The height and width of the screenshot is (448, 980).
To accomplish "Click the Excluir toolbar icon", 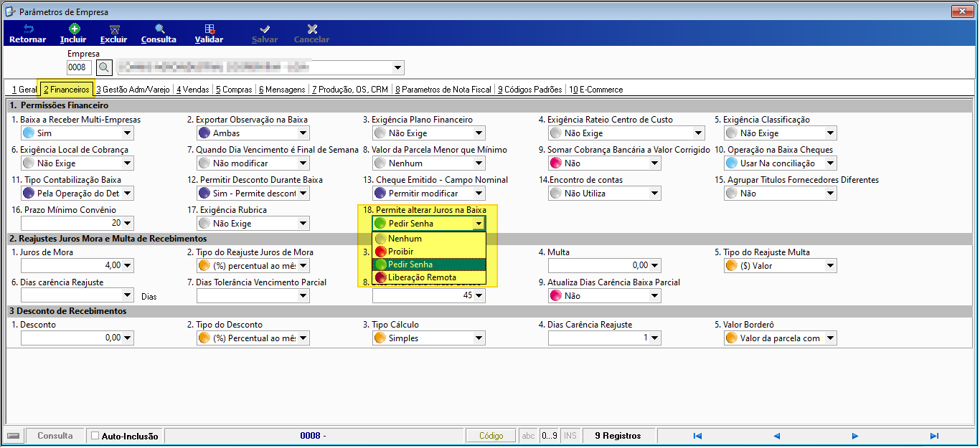I will point(114,29).
